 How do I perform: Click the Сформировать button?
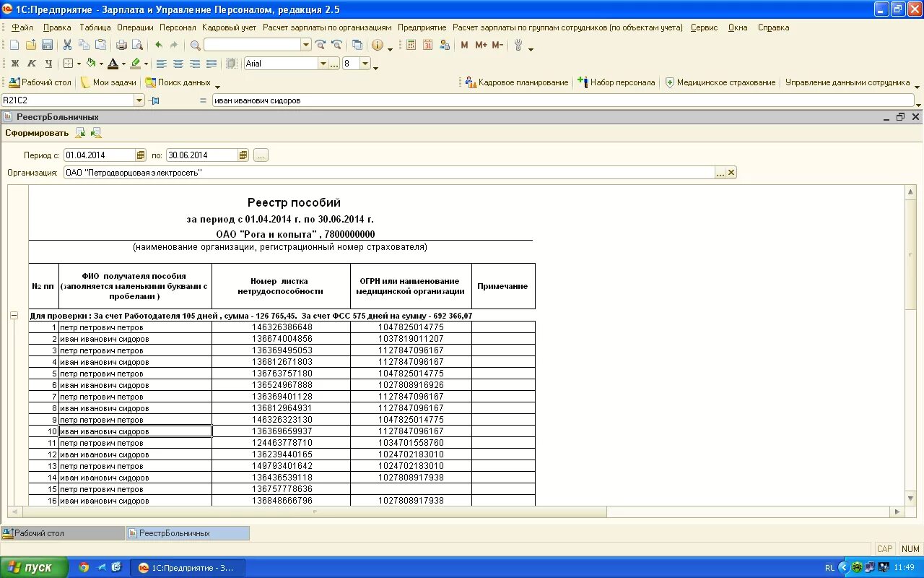37,133
